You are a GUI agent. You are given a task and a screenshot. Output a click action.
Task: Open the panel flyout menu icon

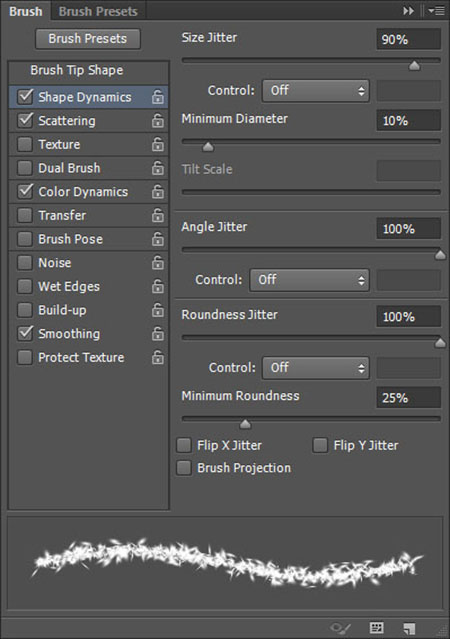tap(436, 11)
